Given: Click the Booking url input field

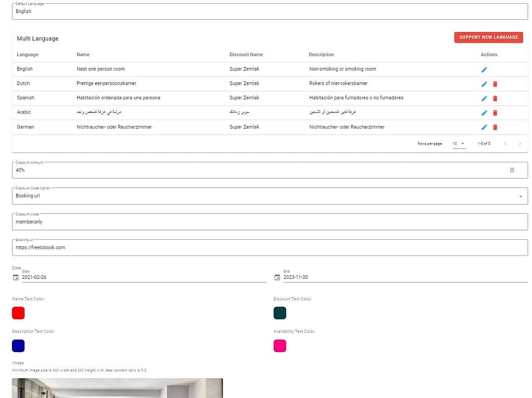Looking at the screenshot, I should [269, 248].
